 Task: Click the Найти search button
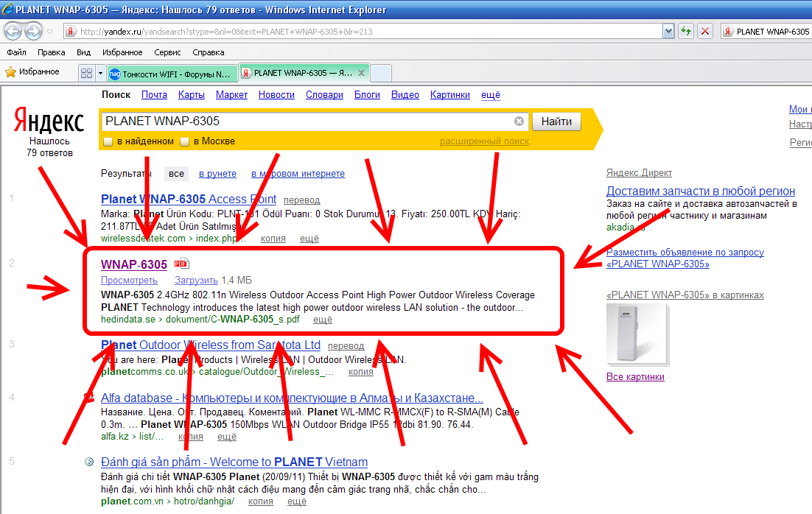pyautogui.click(x=557, y=122)
